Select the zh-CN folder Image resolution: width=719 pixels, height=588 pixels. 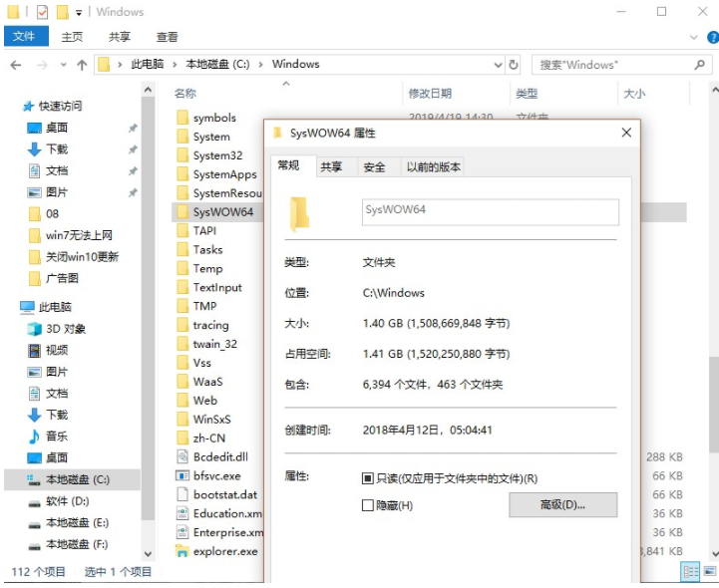click(x=209, y=438)
